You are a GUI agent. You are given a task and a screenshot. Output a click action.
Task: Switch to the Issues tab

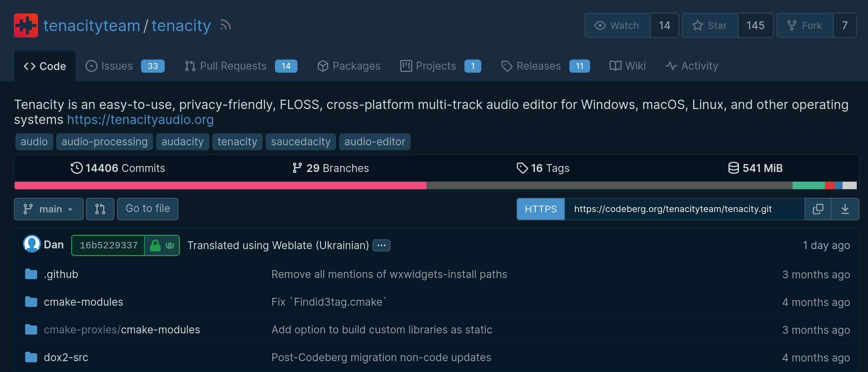(x=125, y=66)
